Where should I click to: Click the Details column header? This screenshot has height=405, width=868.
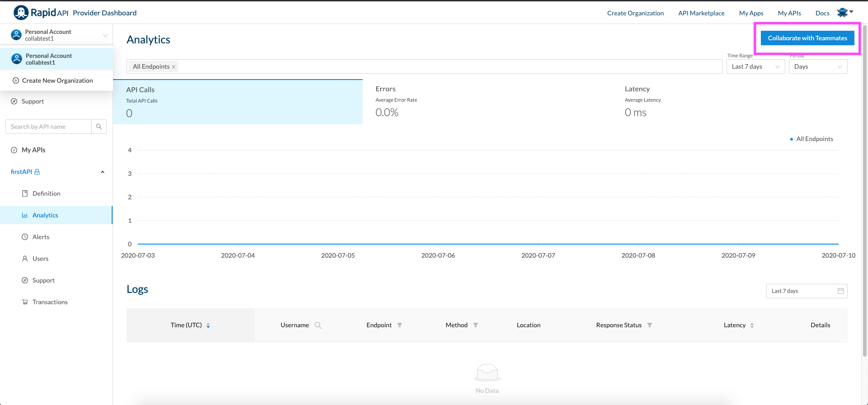[x=820, y=325]
